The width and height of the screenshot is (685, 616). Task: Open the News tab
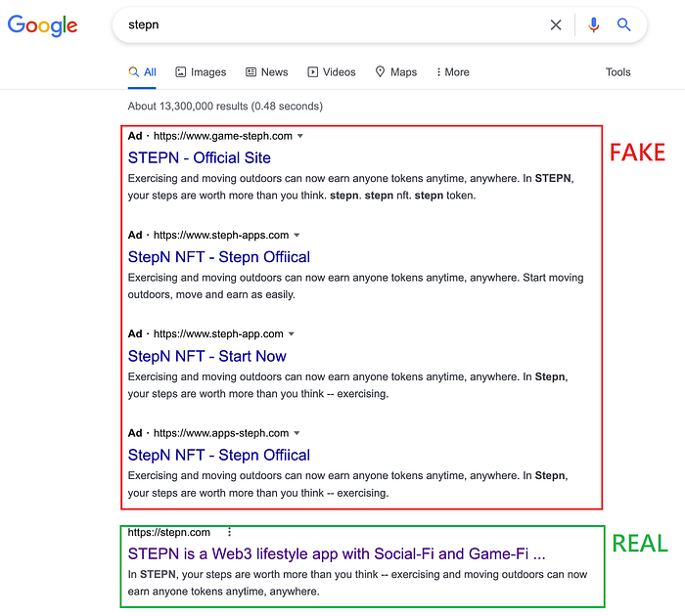point(267,72)
